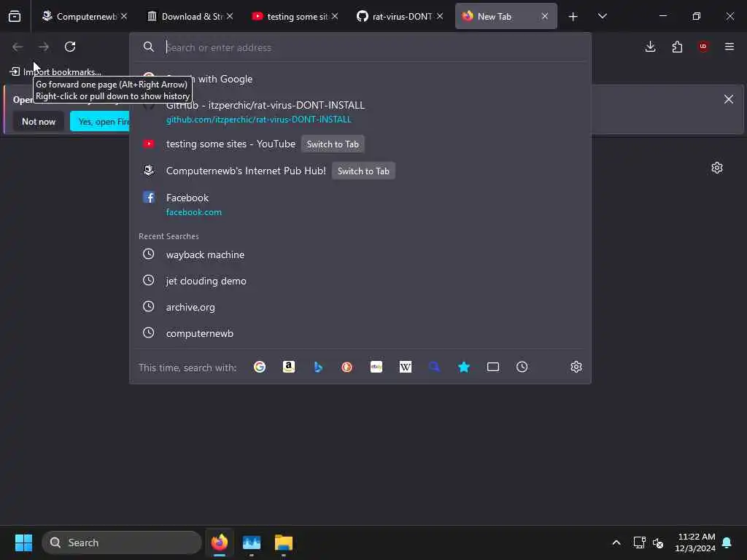Click Not now button
Viewport: 747px width, 560px height.
[39, 122]
